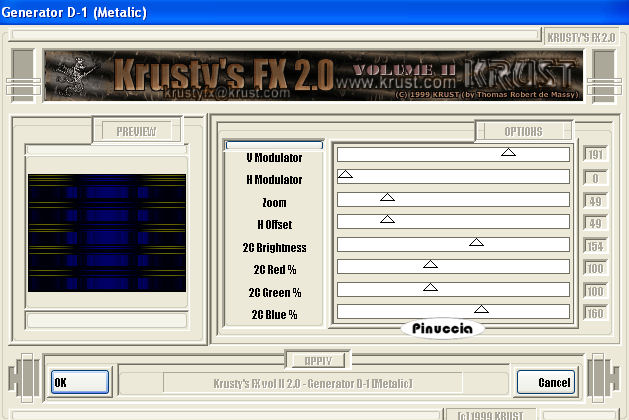Click the 2C Blue % slider handle
This screenshot has width=629, height=420.
click(481, 309)
